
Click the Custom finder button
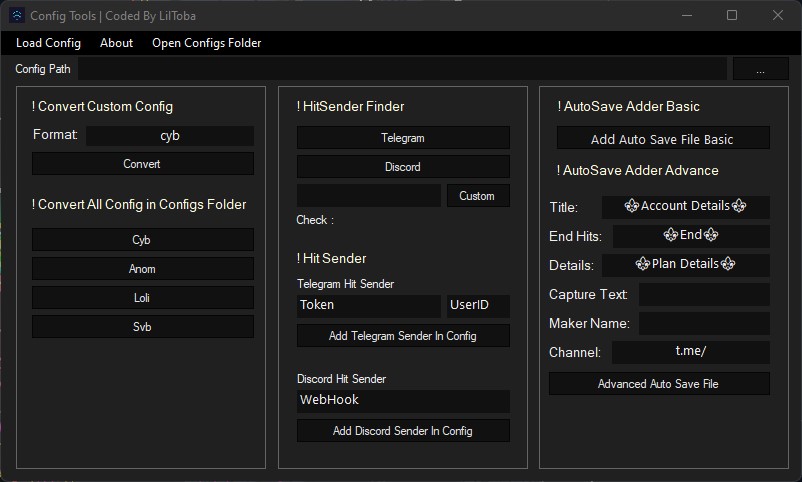(x=478, y=196)
